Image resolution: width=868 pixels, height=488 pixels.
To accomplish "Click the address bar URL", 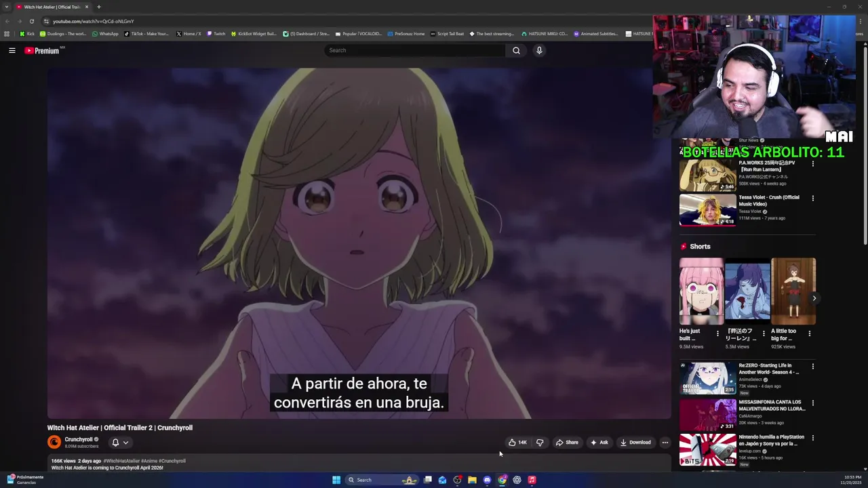I will (94, 21).
